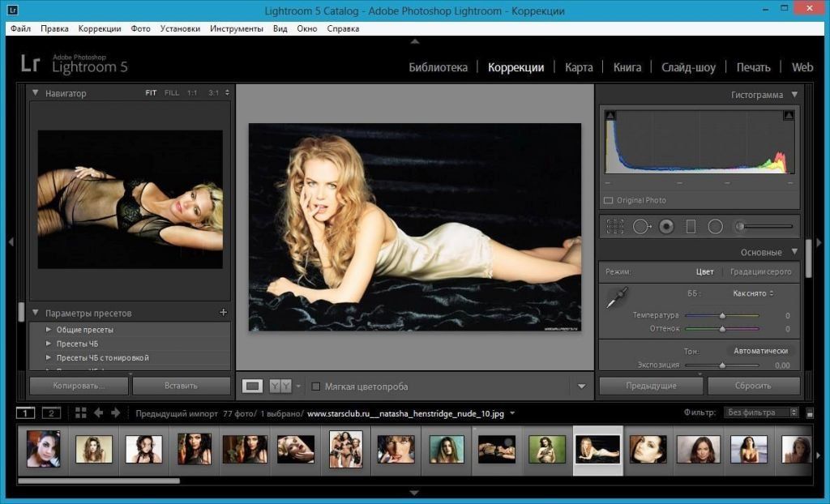The image size is (830, 504).
Task: Select main window display button 1
Action: click(25, 413)
